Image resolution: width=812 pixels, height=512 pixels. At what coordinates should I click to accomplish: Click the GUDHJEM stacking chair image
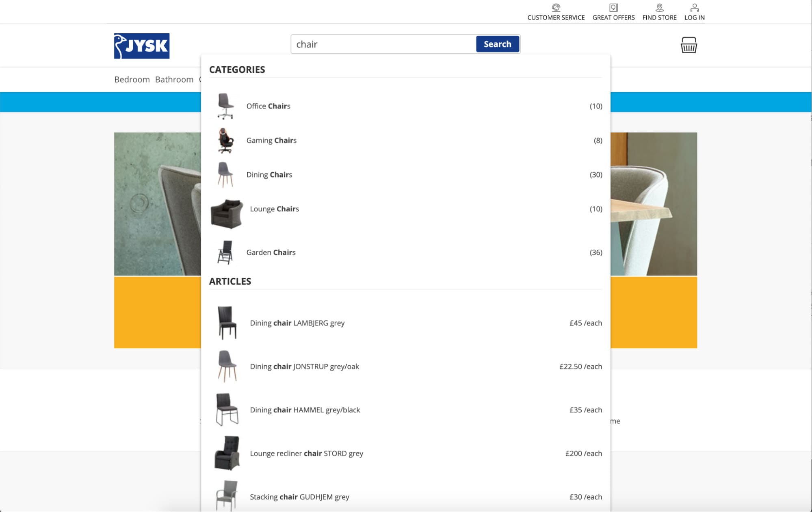[x=227, y=496]
